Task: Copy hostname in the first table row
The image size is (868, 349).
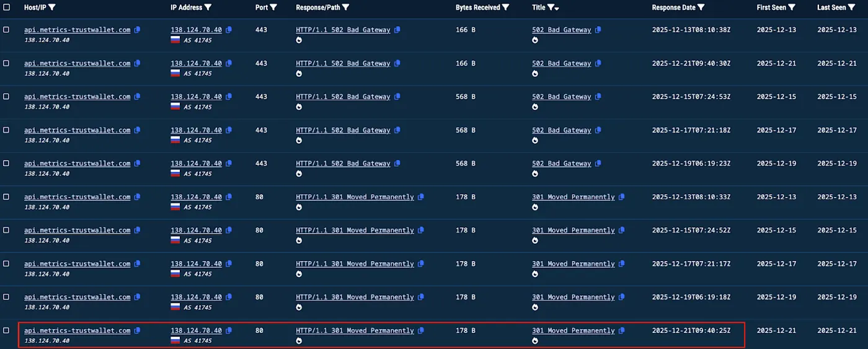Action: point(137,30)
